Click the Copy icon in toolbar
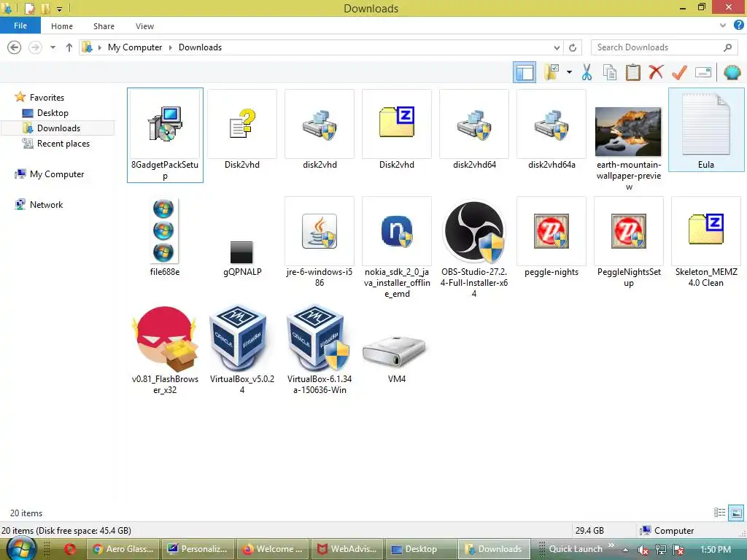Viewport: 747px width, 560px height. coord(610,72)
